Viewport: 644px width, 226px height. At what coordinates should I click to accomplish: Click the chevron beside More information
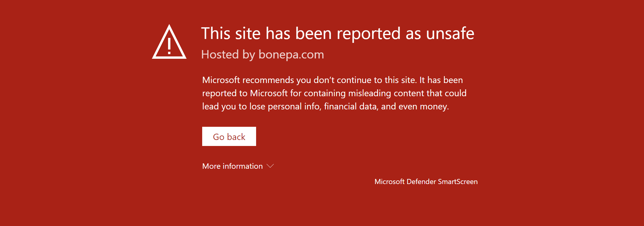[x=270, y=166]
